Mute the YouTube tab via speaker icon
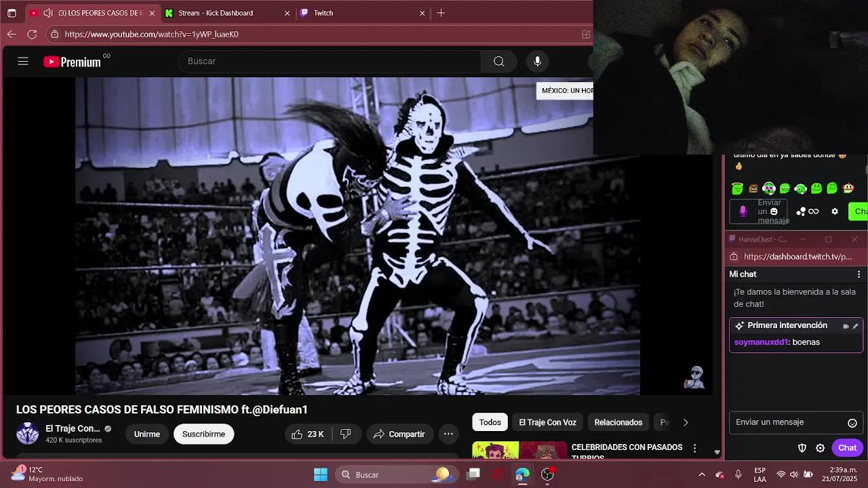The height and width of the screenshot is (488, 868). point(48,13)
